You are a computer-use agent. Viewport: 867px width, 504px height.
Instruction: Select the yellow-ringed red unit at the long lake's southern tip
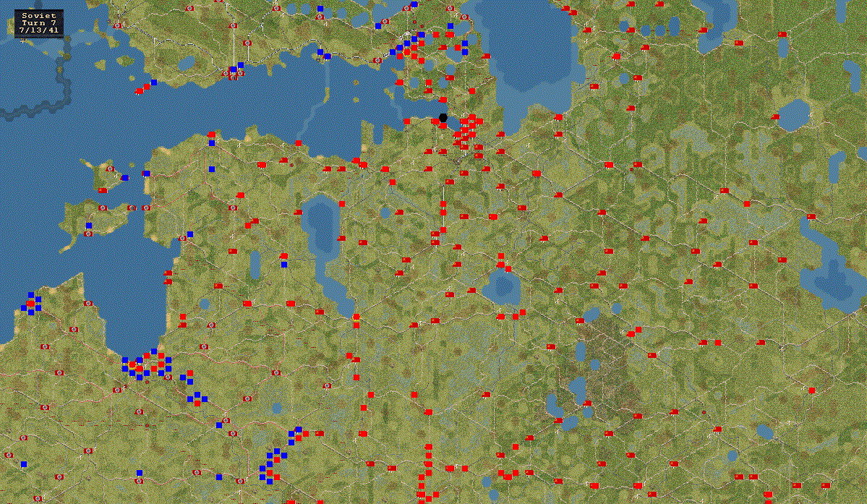click(x=356, y=317)
